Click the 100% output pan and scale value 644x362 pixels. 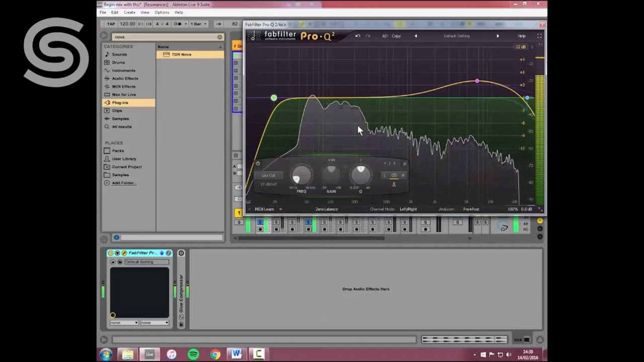pyautogui.click(x=513, y=209)
